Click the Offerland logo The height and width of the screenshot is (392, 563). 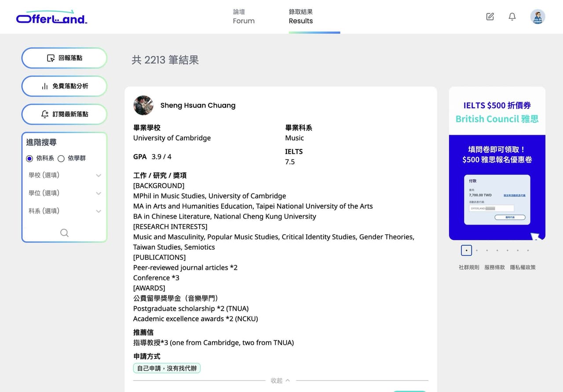click(51, 17)
